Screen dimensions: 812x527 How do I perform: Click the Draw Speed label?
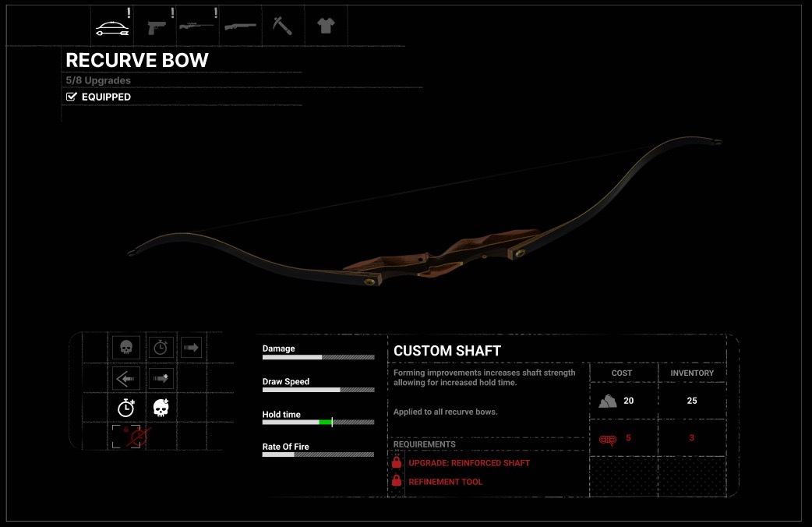pyautogui.click(x=286, y=381)
